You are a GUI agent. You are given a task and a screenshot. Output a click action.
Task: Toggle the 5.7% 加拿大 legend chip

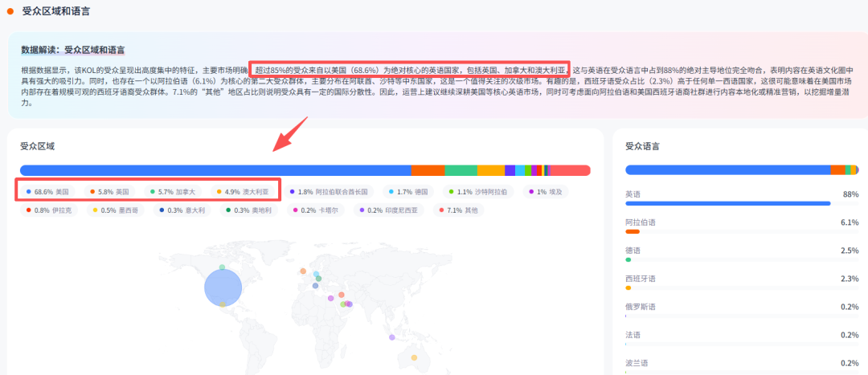(172, 192)
